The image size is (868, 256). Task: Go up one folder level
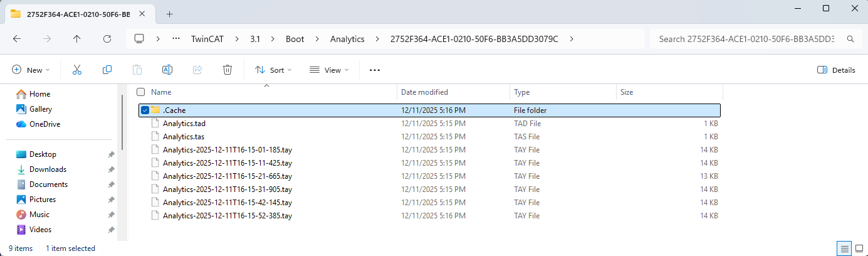[77, 39]
